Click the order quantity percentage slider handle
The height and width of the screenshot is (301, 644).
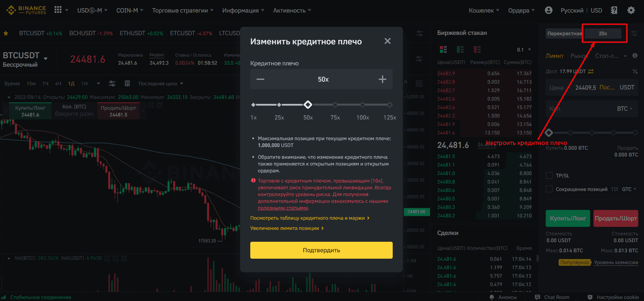[549, 133]
